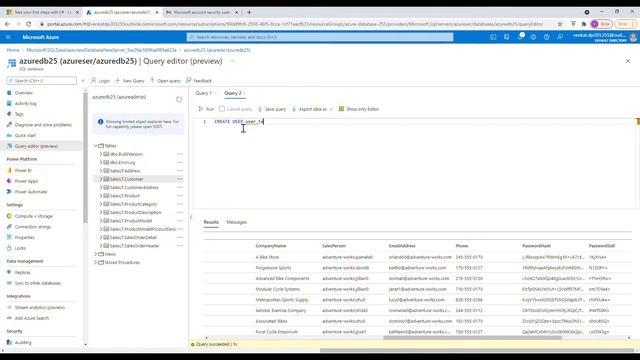Screen dimensions: 640x360
Task: Reload the browser page
Action: 29,24
